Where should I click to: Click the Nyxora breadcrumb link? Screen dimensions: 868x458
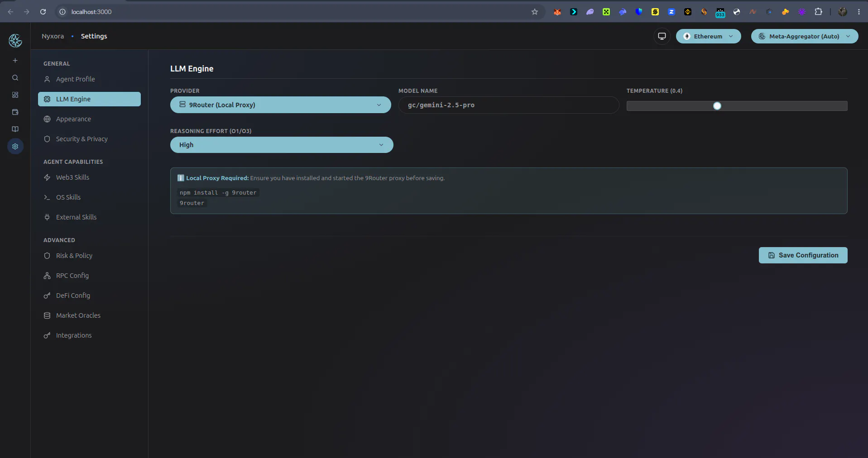(53, 36)
